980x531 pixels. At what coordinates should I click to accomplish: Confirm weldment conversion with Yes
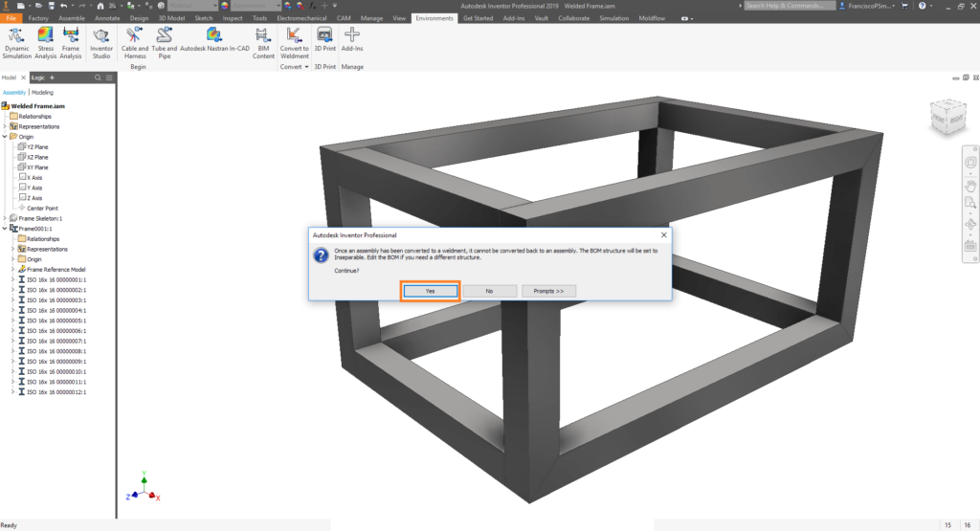(x=430, y=291)
